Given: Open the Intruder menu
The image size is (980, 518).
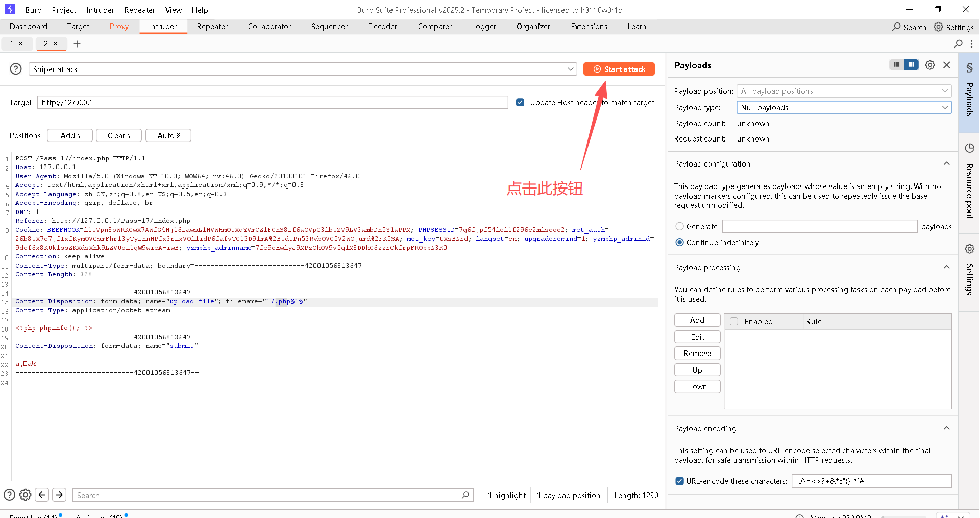Looking at the screenshot, I should coord(100,10).
